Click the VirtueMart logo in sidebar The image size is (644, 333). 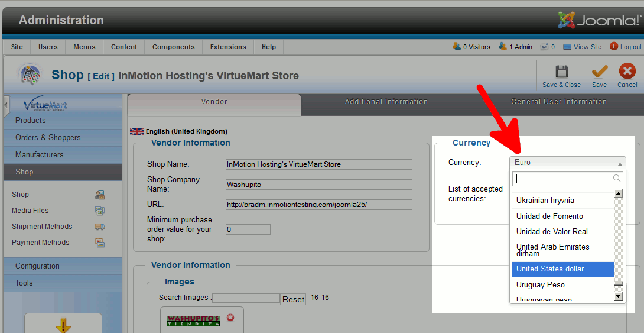(x=45, y=104)
